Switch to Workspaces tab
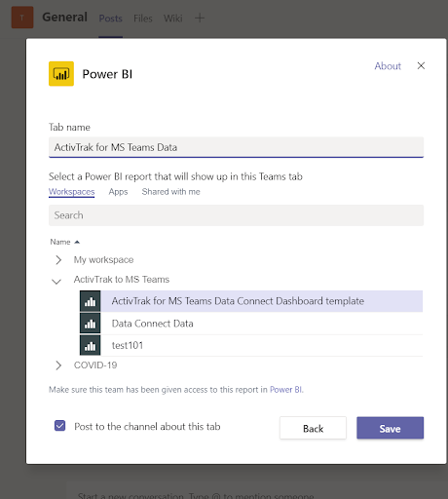 pos(72,192)
